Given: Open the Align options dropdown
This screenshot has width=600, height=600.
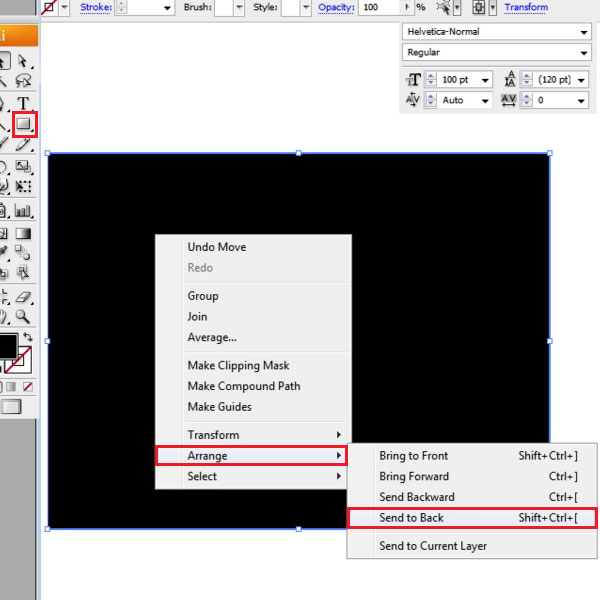Looking at the screenshot, I should (x=493, y=7).
